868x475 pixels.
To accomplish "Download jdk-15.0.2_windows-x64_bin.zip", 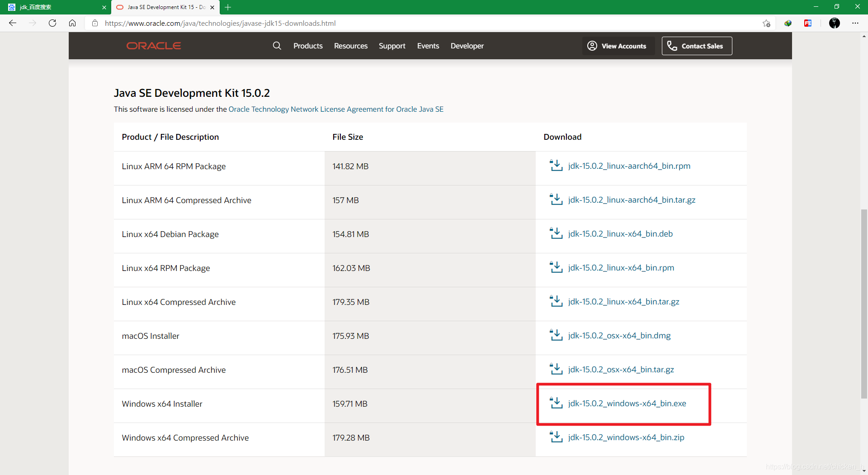I will (626, 437).
